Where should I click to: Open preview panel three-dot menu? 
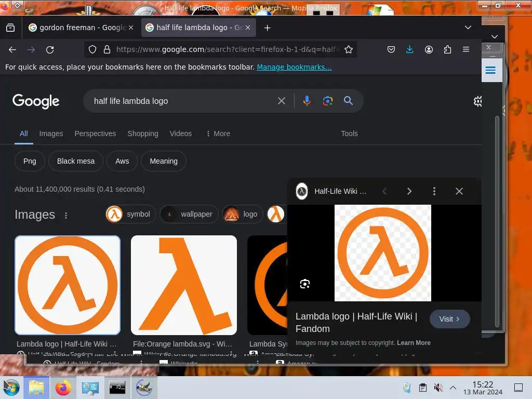434,191
